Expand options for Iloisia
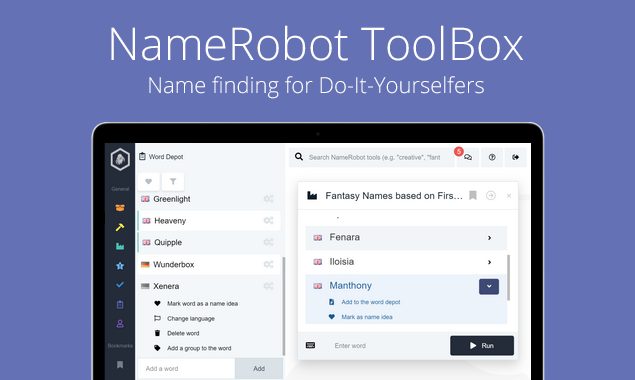635x380 pixels. coord(489,262)
